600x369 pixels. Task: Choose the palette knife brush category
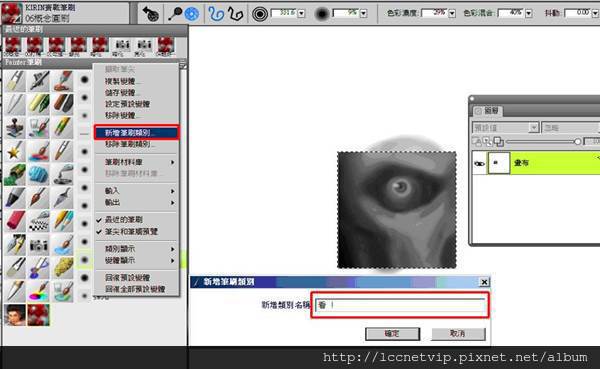click(62, 198)
